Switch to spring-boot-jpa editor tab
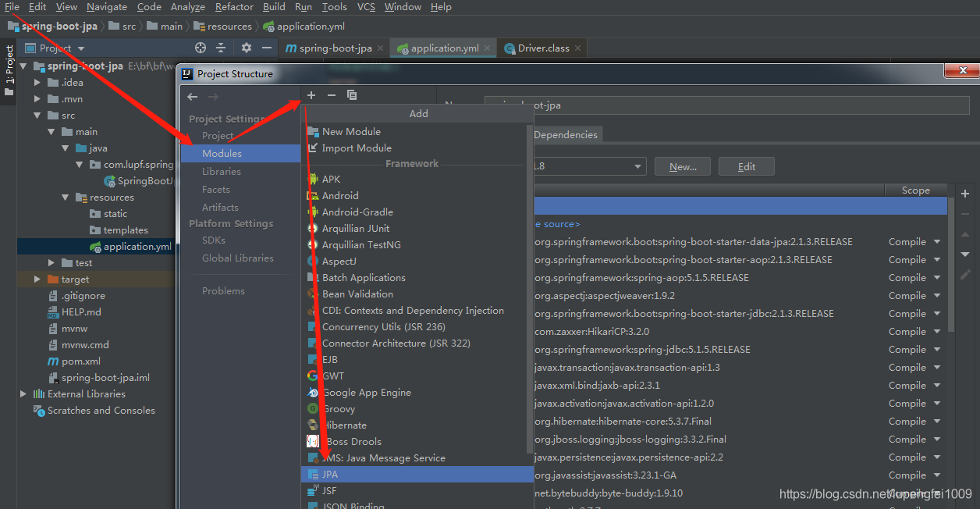The image size is (980, 509). [333, 48]
